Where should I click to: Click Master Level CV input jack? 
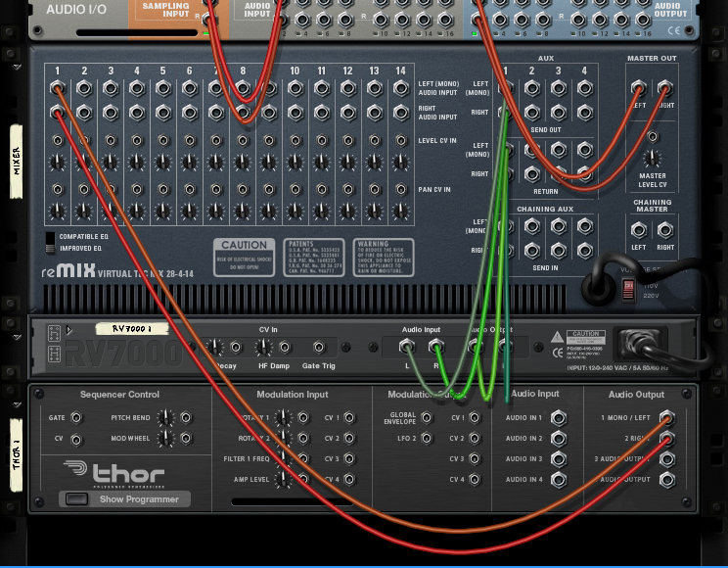click(x=653, y=137)
